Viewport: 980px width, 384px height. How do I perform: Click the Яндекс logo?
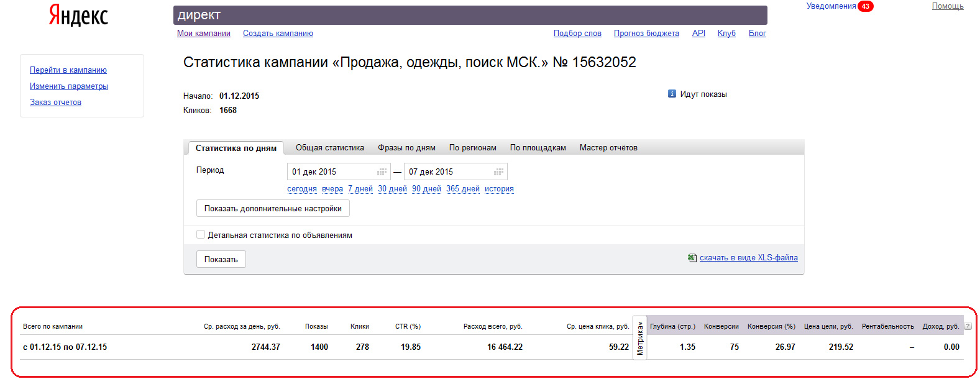(78, 15)
